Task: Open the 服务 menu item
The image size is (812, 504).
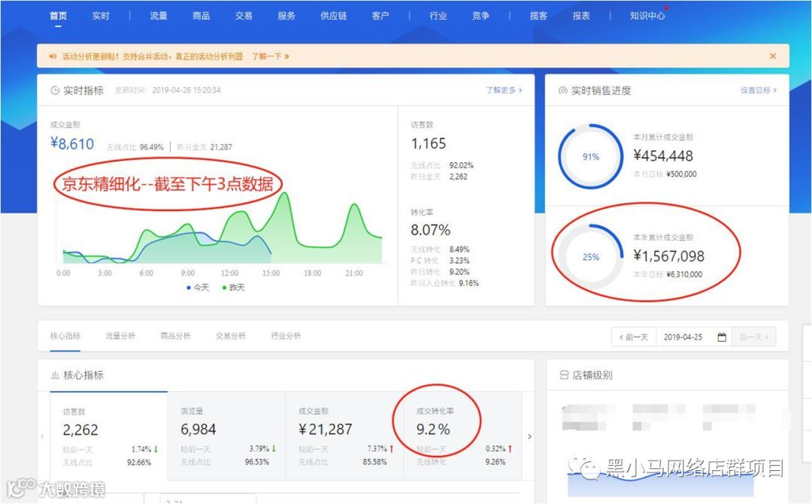Action: point(286,16)
